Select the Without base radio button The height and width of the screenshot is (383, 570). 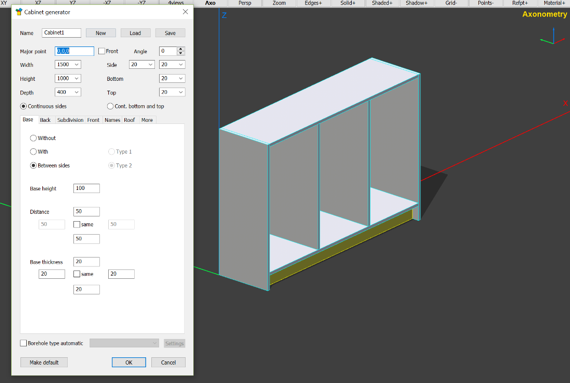click(33, 138)
